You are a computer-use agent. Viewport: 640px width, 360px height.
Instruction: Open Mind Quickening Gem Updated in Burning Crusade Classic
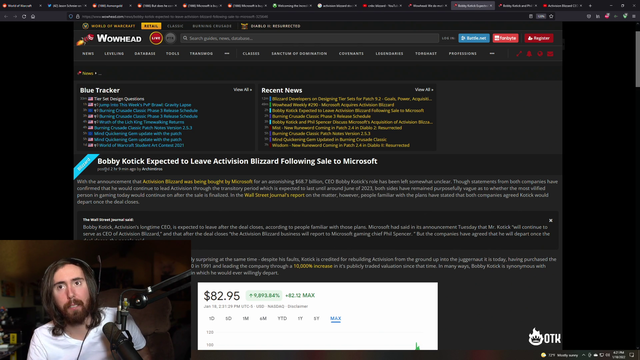pyautogui.click(x=329, y=140)
